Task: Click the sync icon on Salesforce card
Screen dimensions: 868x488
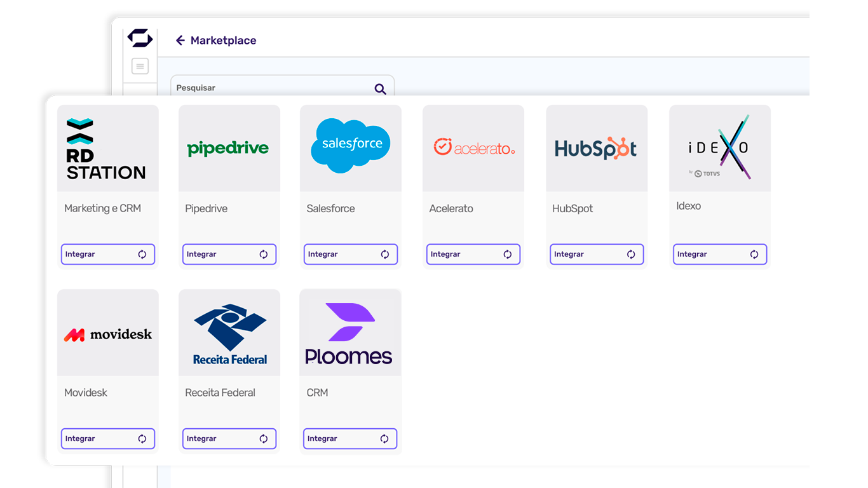Action: pyautogui.click(x=385, y=254)
